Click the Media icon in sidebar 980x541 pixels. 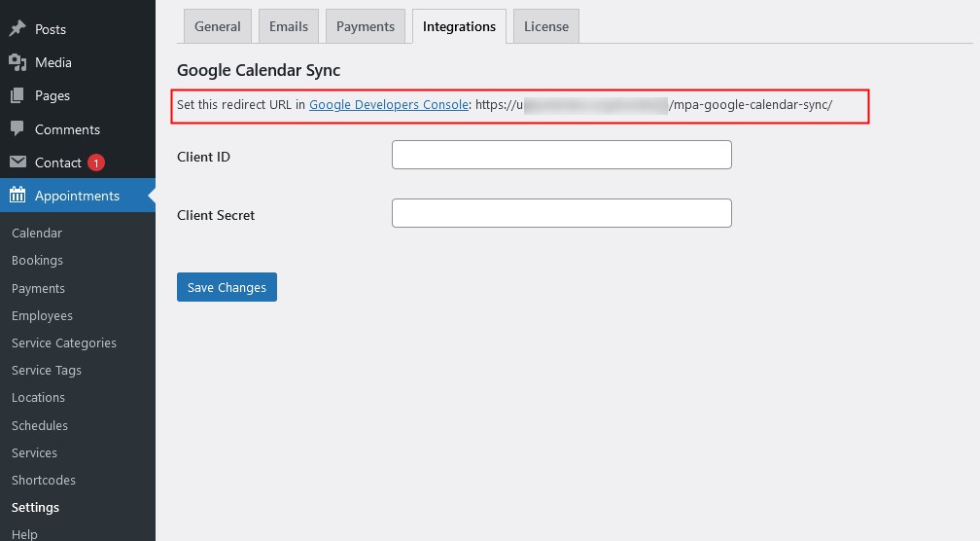click(17, 62)
